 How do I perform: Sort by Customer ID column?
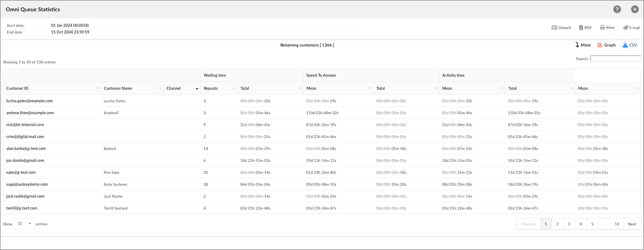click(52, 88)
